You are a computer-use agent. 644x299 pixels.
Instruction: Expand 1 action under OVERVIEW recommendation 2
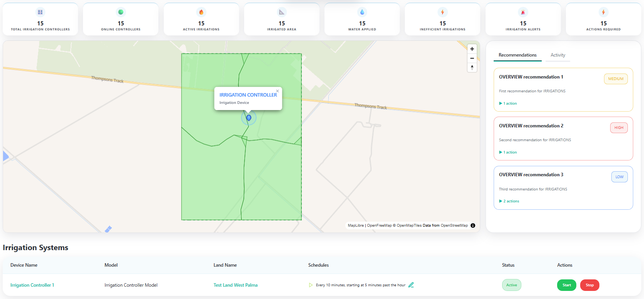[508, 152]
